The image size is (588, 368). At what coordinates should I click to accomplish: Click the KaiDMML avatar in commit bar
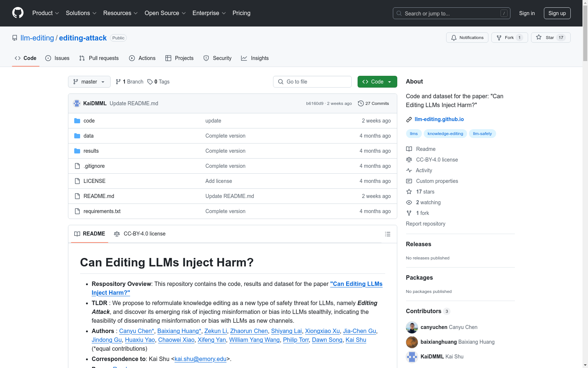coord(77,103)
